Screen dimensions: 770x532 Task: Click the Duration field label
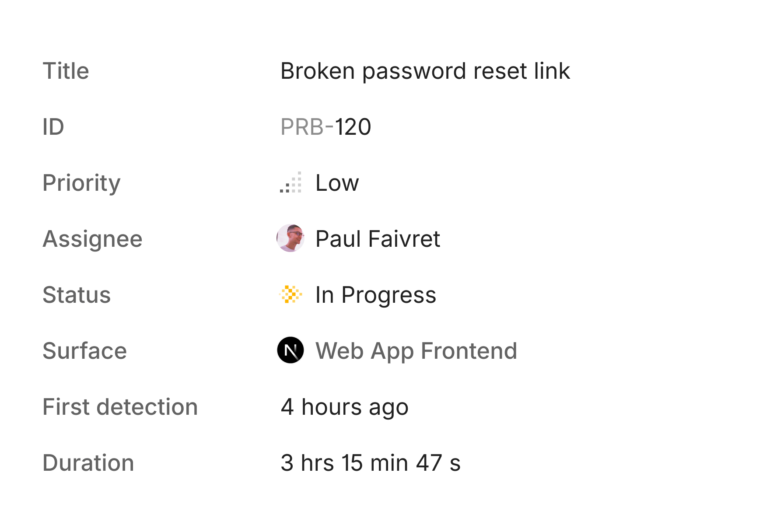[x=88, y=463]
